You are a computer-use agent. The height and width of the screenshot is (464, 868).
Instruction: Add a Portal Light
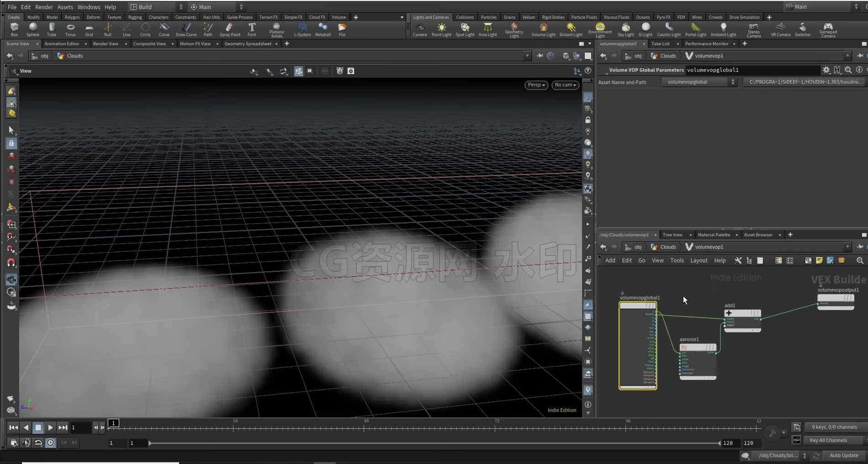coord(695,30)
